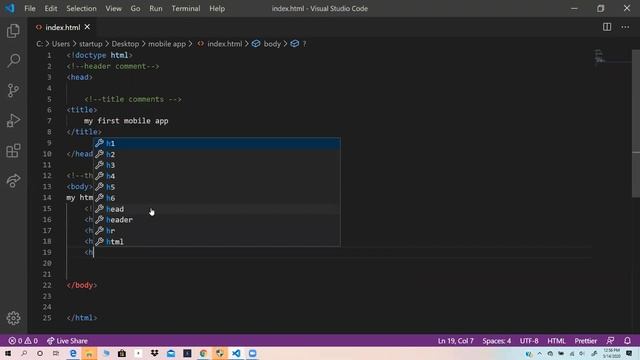The image size is (640, 360).
Task: Open the Zoom app from taskbar
Action: click(252, 353)
